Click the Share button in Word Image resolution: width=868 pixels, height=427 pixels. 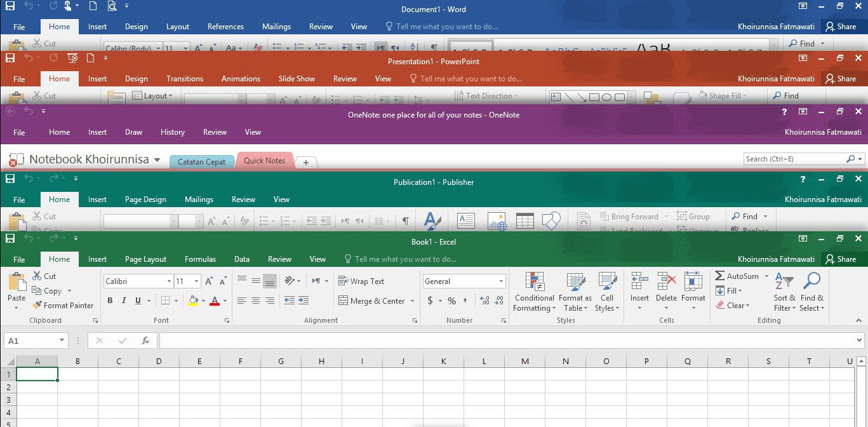841,27
